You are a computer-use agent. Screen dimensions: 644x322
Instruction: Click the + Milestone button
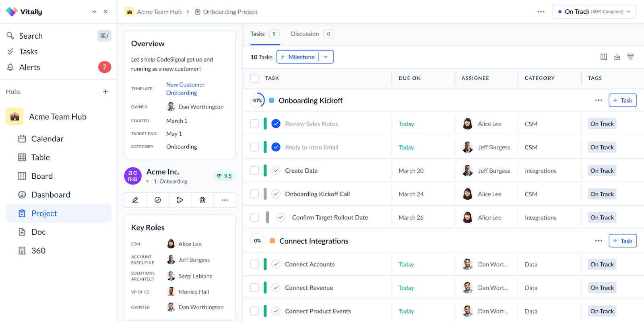pos(298,57)
